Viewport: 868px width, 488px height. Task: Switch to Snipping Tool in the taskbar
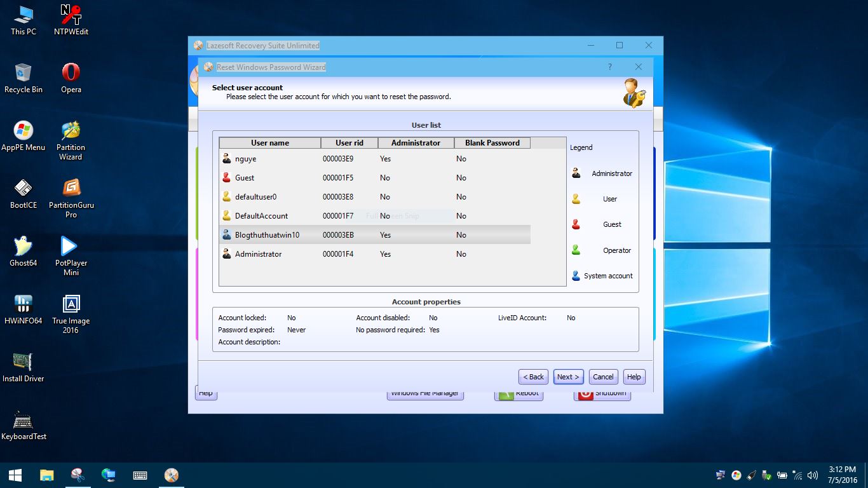point(78,475)
